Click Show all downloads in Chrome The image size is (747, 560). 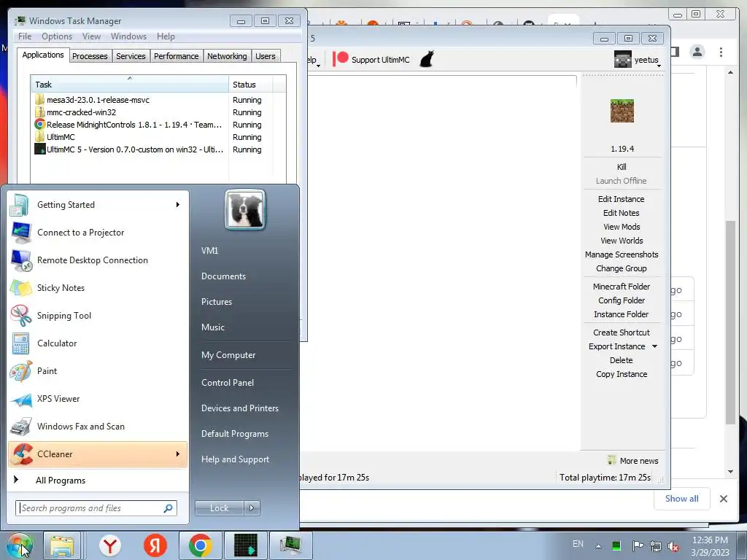pyautogui.click(x=682, y=499)
